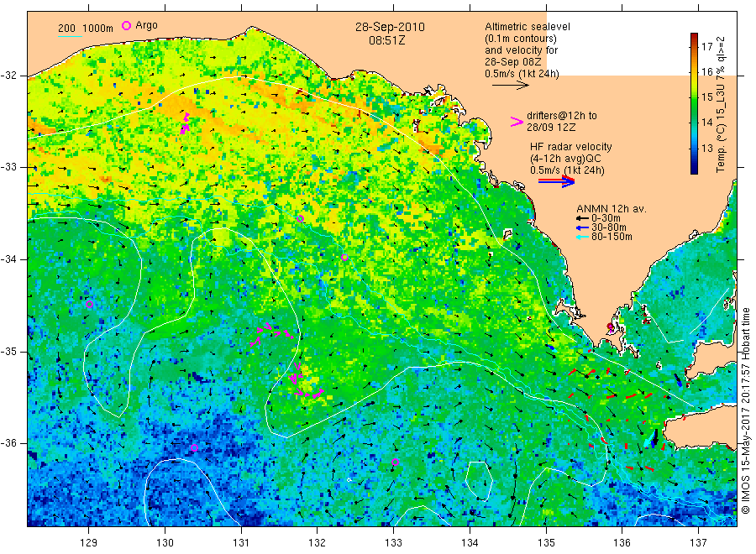756x554 pixels.
Task: Click drifter track cluster near 131.4°E, 34.8°S
Action: click(x=272, y=334)
